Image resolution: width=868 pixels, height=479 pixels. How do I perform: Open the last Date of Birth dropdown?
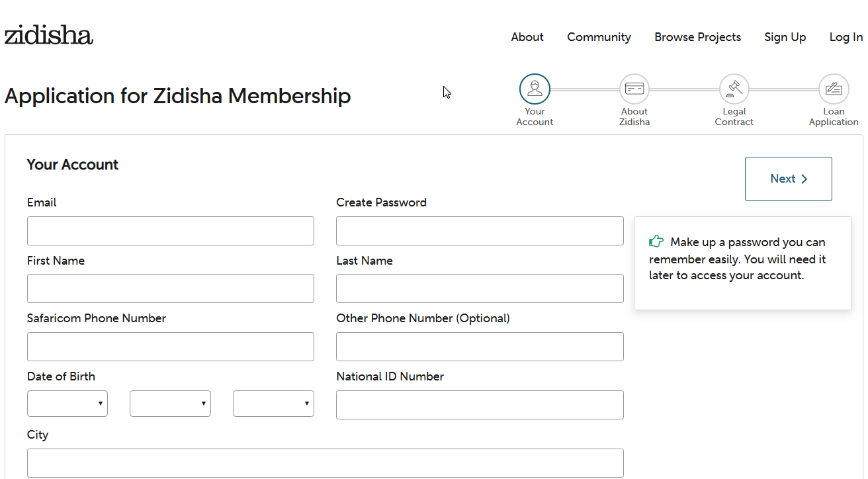coord(273,404)
